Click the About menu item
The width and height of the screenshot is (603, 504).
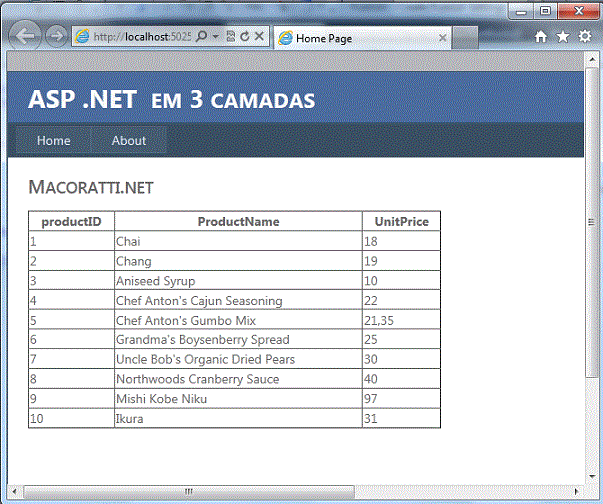click(129, 140)
